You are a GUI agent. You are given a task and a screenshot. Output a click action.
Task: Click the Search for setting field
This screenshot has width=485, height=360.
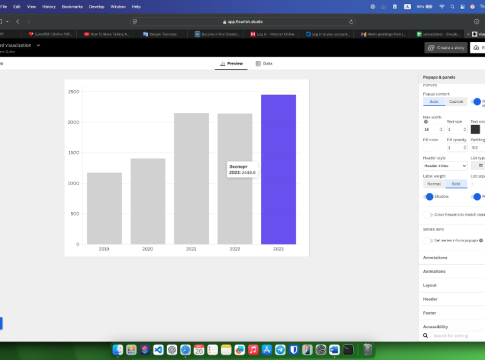(458, 336)
